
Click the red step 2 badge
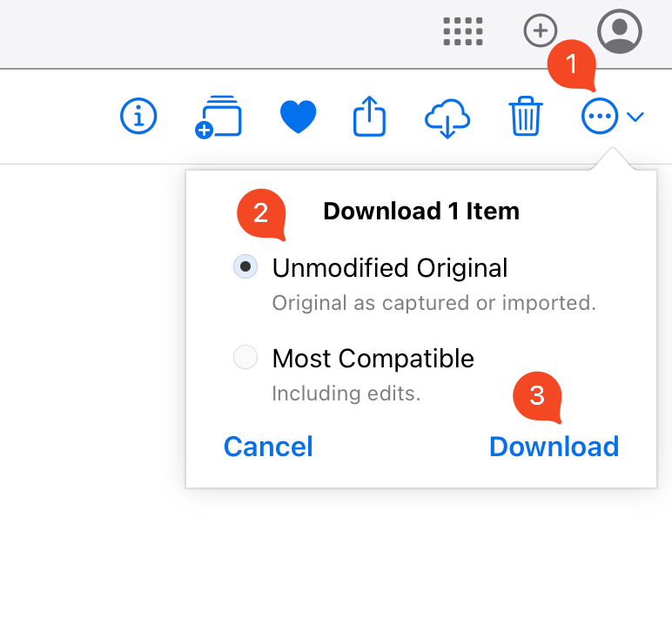[x=260, y=214]
